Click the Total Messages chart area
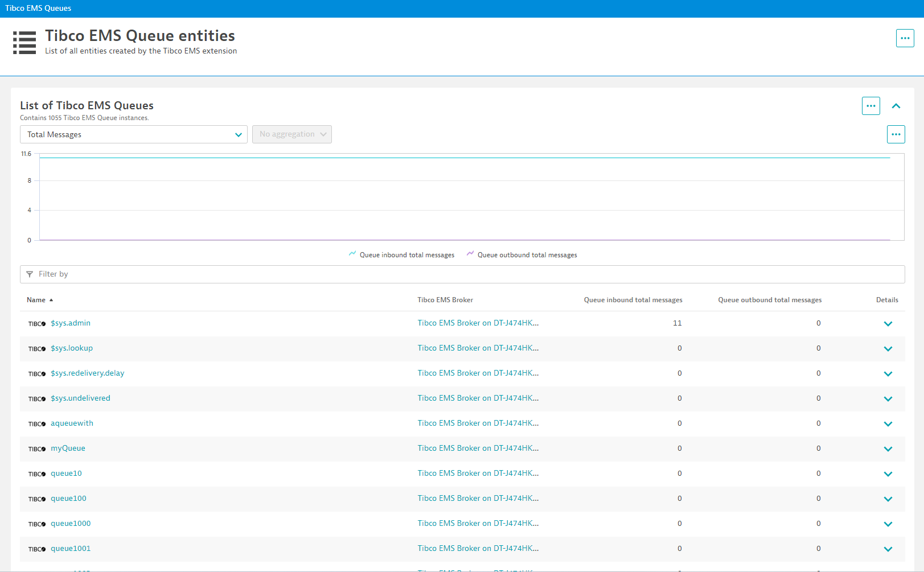This screenshot has width=924, height=572. click(x=471, y=197)
